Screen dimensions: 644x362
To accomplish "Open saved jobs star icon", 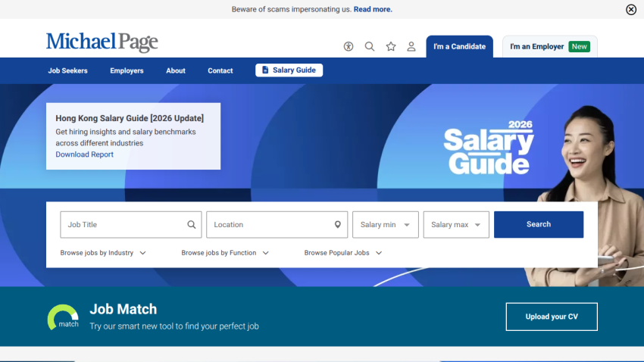I will point(391,46).
